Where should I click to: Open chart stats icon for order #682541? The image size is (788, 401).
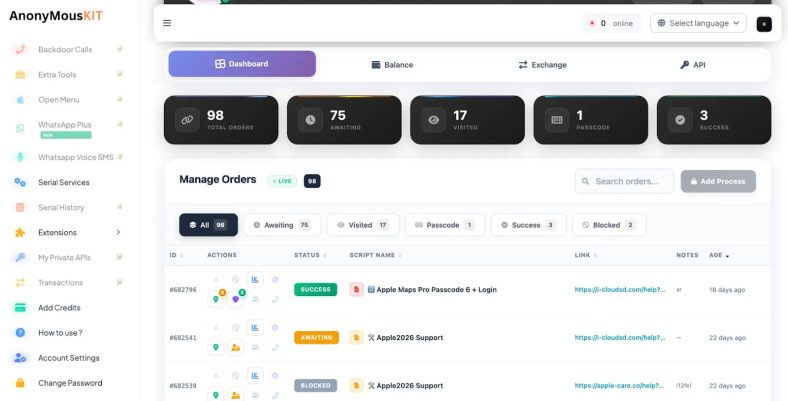pos(255,328)
